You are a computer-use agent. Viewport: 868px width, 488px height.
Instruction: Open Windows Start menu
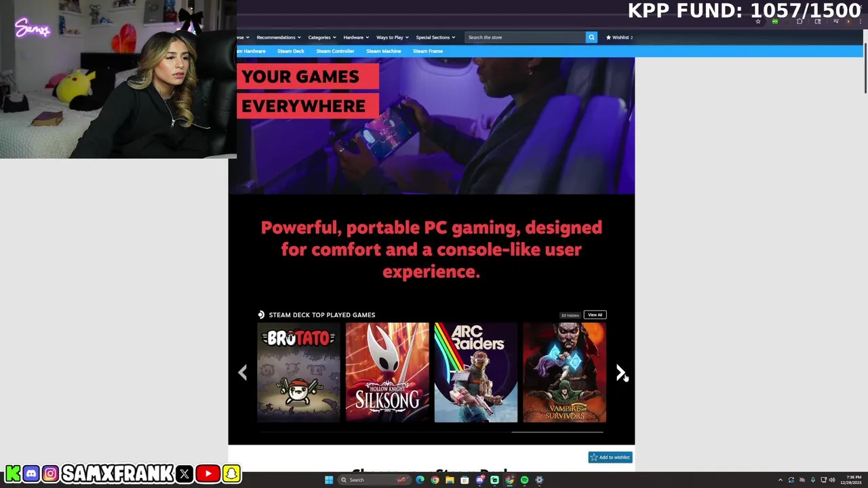click(x=329, y=480)
